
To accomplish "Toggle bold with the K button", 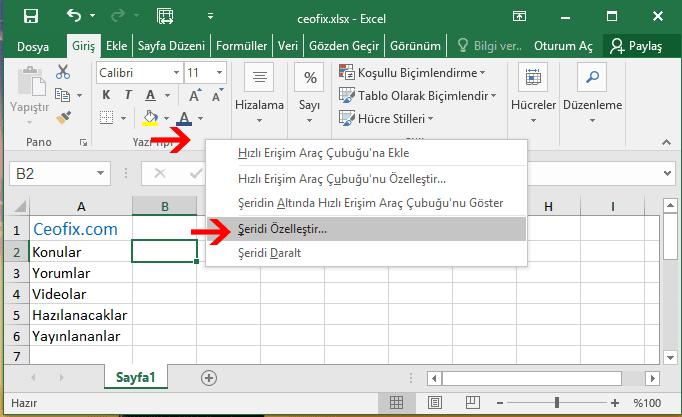I will pyautogui.click(x=106, y=95).
